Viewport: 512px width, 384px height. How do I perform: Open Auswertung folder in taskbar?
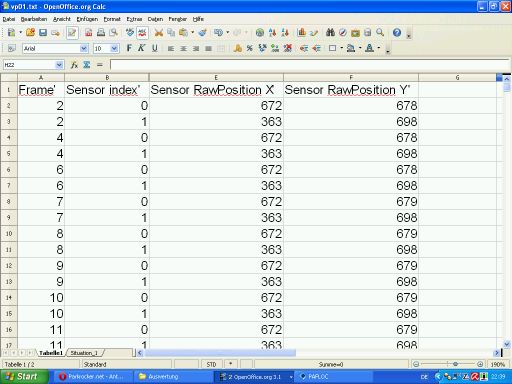coord(173,377)
